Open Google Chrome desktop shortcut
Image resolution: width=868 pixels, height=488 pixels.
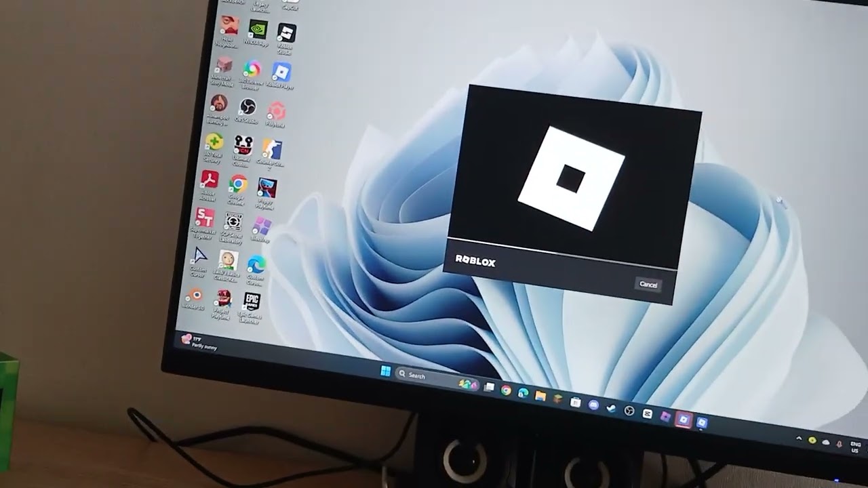[237, 189]
